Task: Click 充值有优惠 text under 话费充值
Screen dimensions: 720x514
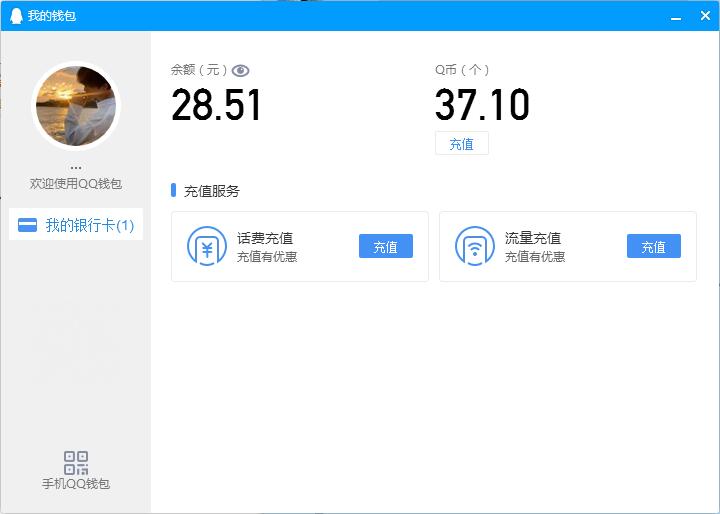Action: (x=267, y=256)
